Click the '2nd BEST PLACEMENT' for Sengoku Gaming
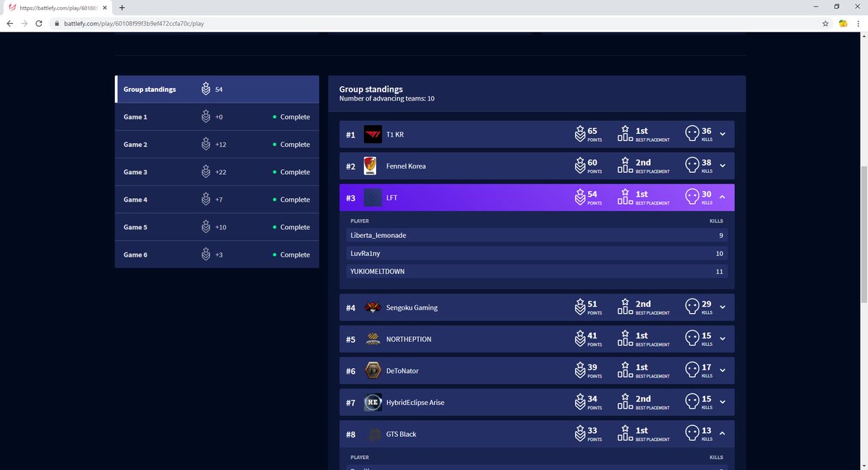This screenshot has height=470, width=868. click(x=652, y=307)
